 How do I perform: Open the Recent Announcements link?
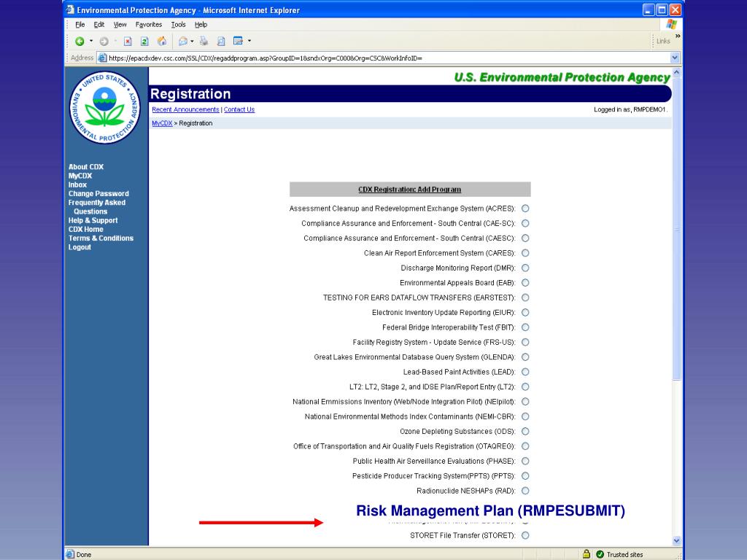tap(185, 109)
